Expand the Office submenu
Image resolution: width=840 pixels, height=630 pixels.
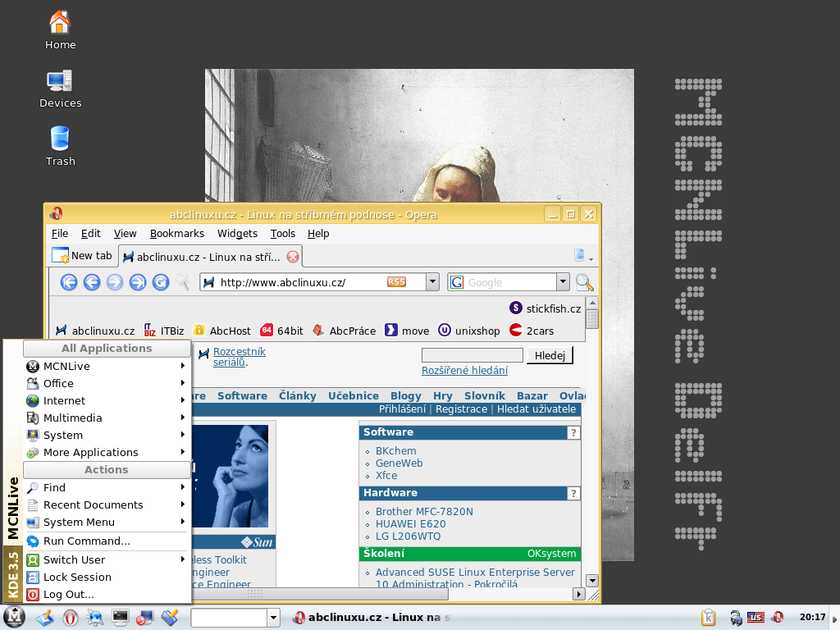coord(107,384)
